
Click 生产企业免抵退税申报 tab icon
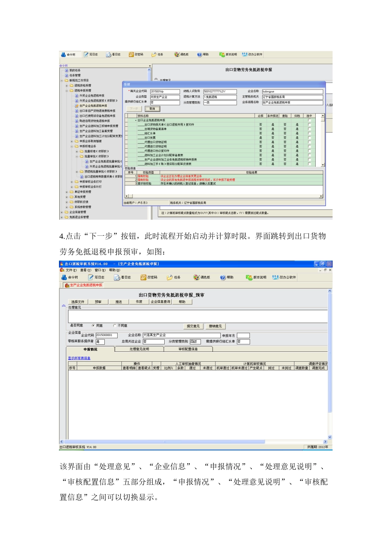(x=67, y=285)
